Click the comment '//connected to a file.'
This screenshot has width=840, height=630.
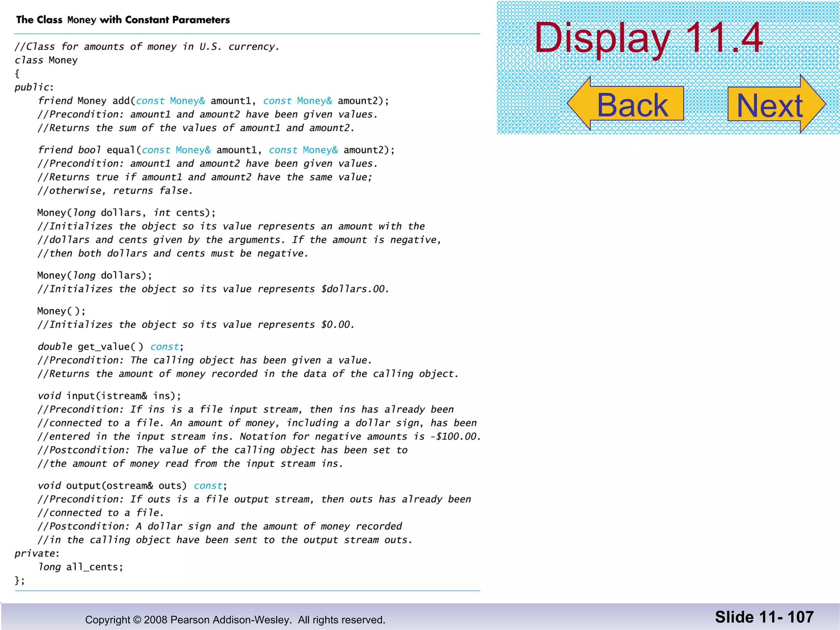pos(101,513)
